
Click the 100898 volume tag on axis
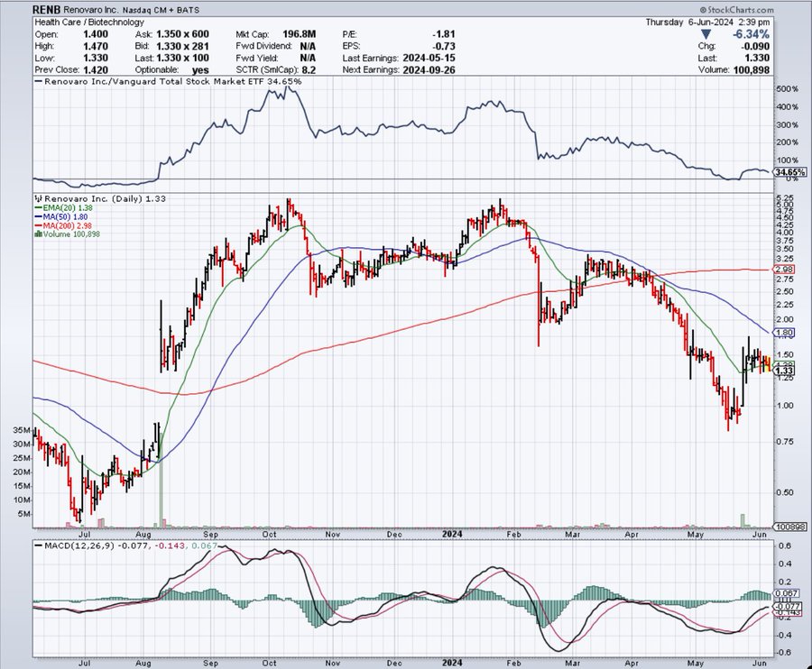point(790,527)
